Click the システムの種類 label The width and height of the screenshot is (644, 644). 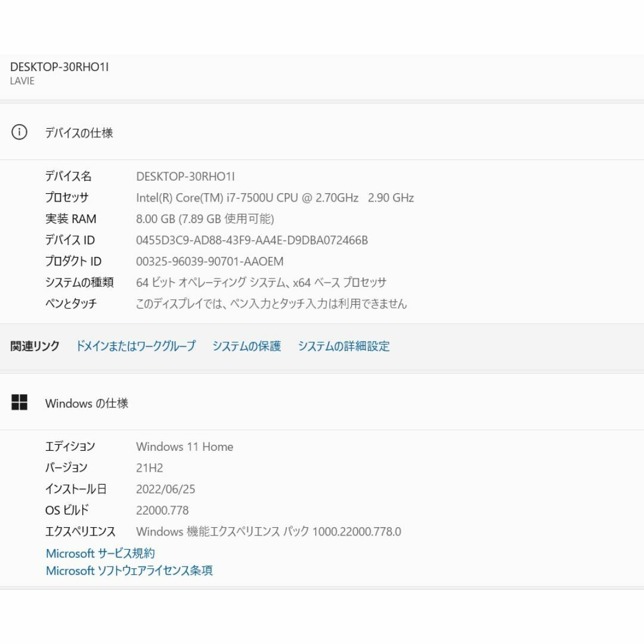click(x=79, y=283)
